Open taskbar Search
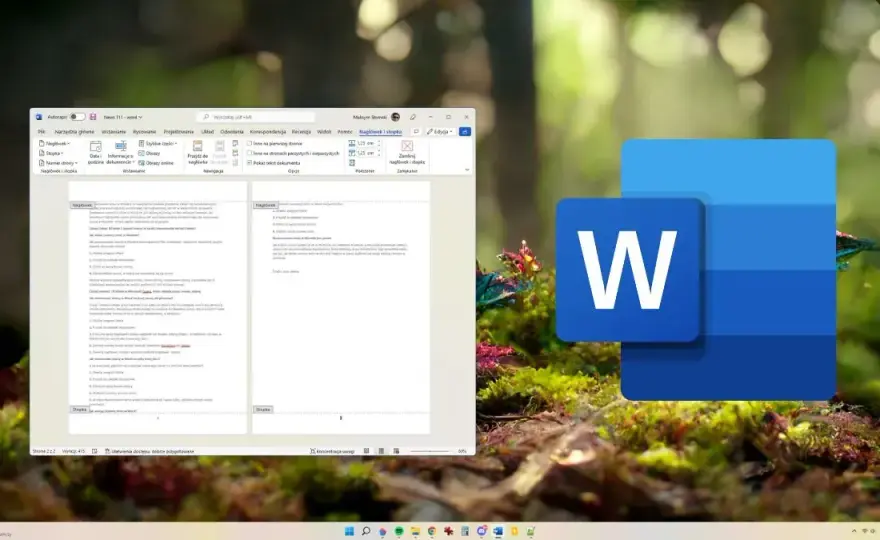The width and height of the screenshot is (880, 540). pyautogui.click(x=366, y=531)
